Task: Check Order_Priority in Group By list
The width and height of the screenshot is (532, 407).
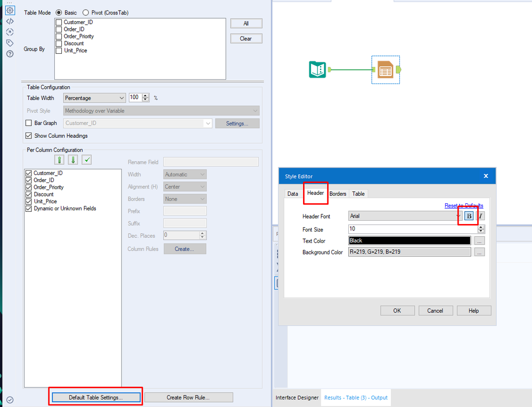Action: 59,36
